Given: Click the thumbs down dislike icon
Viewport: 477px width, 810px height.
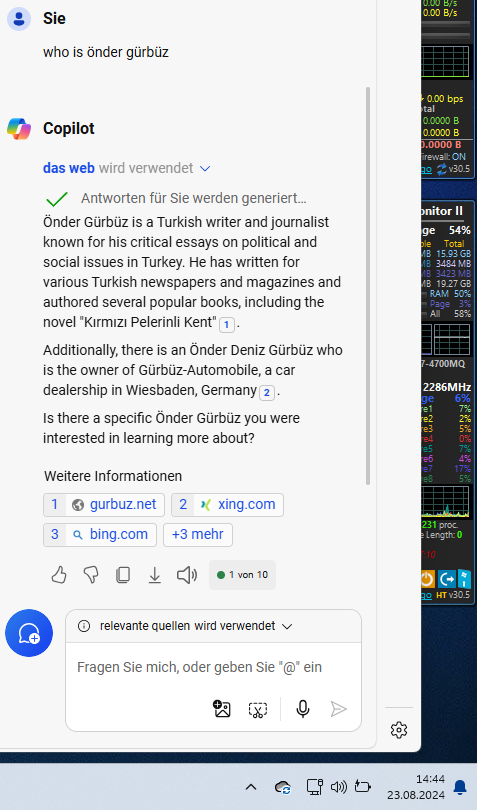Looking at the screenshot, I should point(91,574).
